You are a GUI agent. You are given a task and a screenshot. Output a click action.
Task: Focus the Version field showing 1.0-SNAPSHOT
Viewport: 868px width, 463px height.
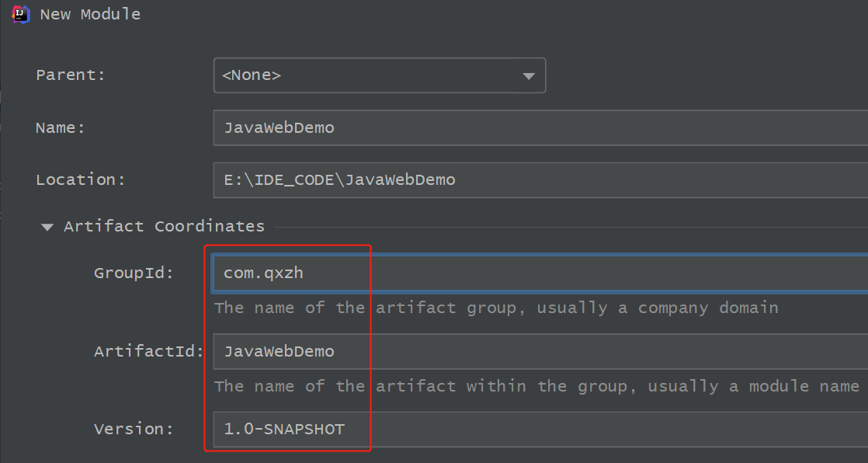540,429
